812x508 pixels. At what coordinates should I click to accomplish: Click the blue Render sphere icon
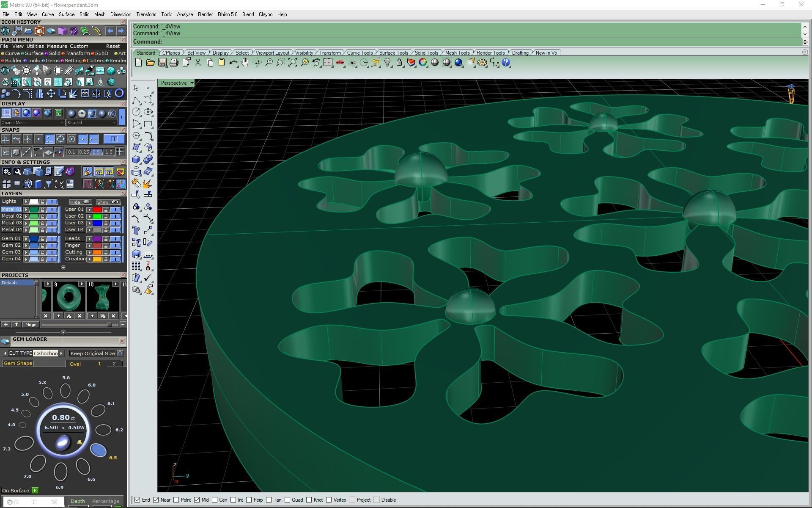(458, 63)
